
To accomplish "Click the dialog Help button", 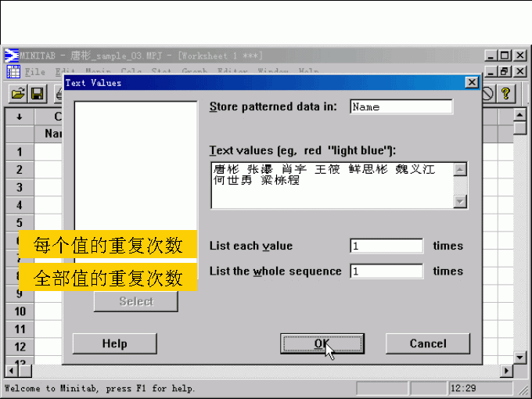I will 114,343.
